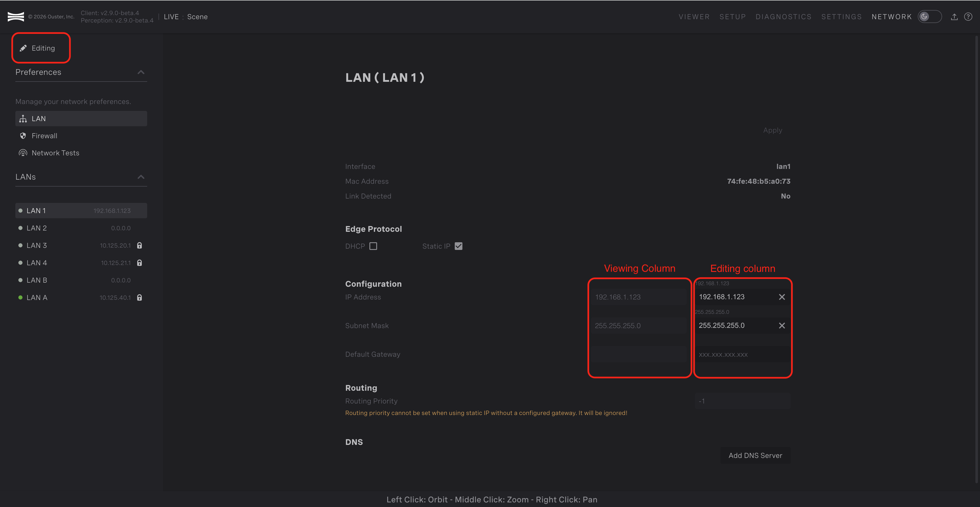Open Firewall preferences shield icon

point(23,136)
